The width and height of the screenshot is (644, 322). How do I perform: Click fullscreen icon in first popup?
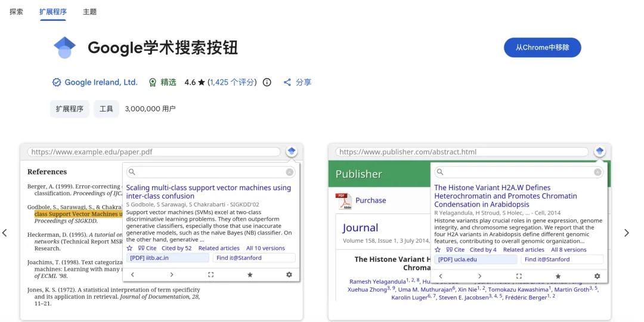(210, 275)
